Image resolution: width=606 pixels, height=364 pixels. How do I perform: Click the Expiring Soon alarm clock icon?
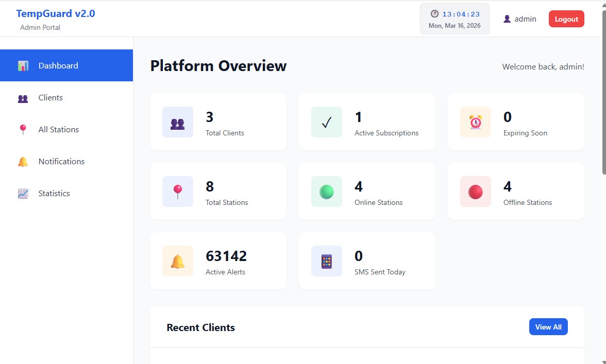point(475,122)
